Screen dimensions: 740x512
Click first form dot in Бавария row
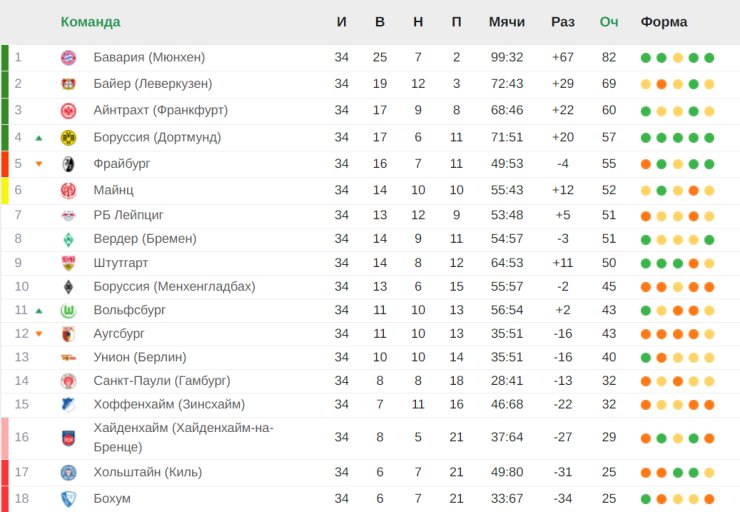click(x=646, y=57)
